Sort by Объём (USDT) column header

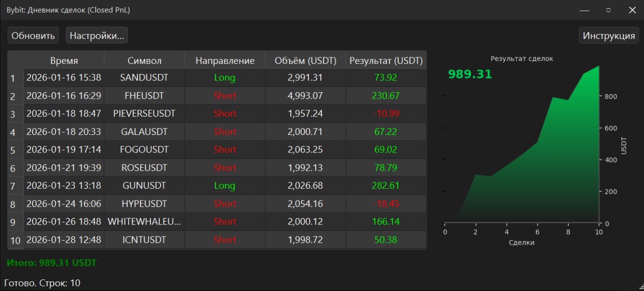305,61
